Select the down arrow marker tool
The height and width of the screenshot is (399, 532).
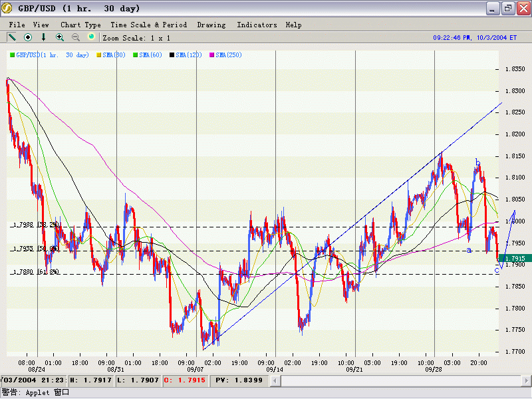pyautogui.click(x=44, y=37)
